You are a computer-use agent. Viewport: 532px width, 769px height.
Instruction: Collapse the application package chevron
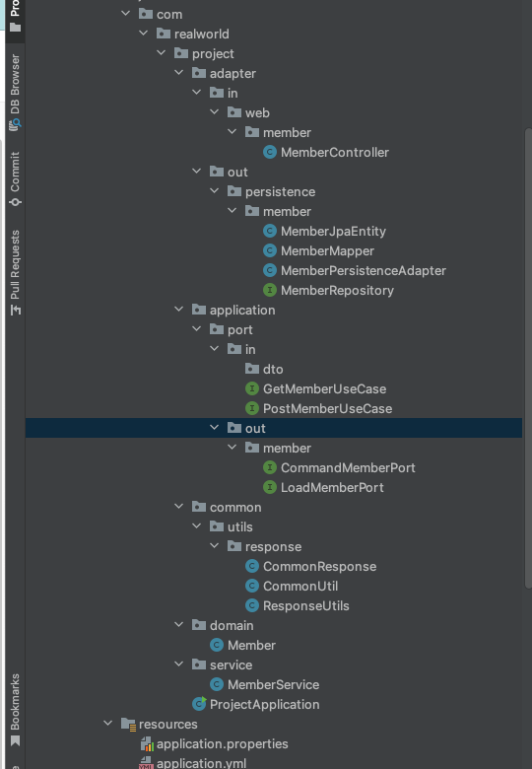[178, 309]
